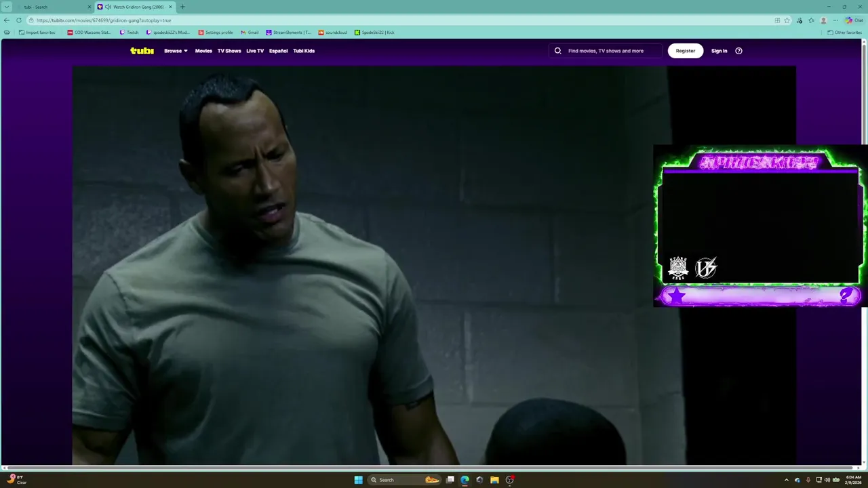Open Task View on the taskbar
The height and width of the screenshot is (488, 868).
point(450,480)
